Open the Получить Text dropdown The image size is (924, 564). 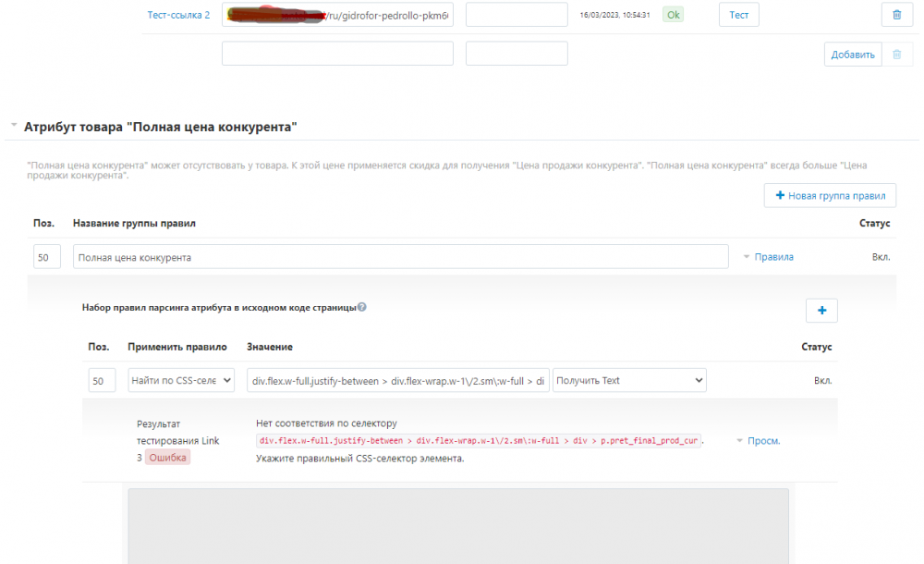tap(629, 380)
